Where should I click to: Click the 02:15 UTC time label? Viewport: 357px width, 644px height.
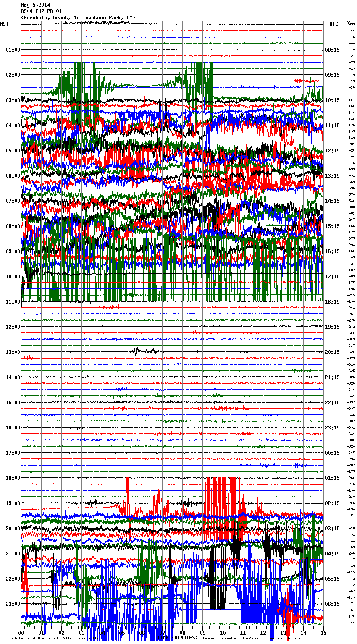332,503
